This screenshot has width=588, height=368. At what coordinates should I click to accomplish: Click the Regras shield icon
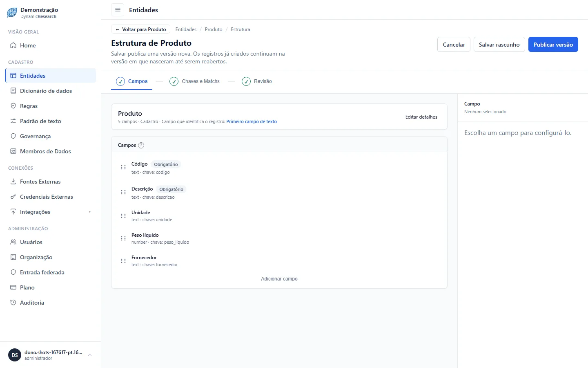(13, 106)
